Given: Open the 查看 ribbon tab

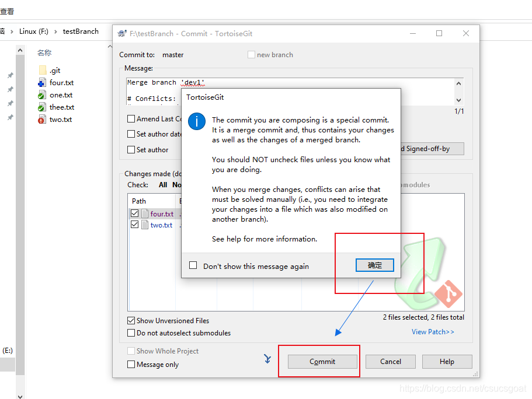Looking at the screenshot, I should 7,11.
